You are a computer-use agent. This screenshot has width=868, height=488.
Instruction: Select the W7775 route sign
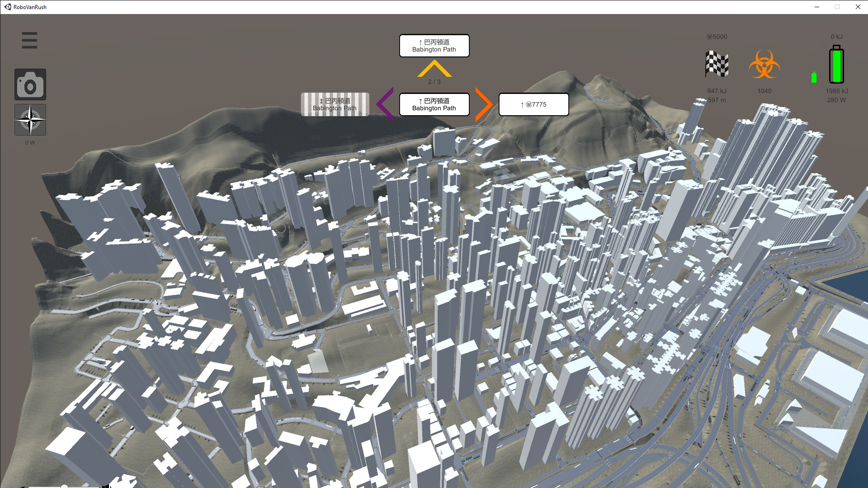click(533, 104)
